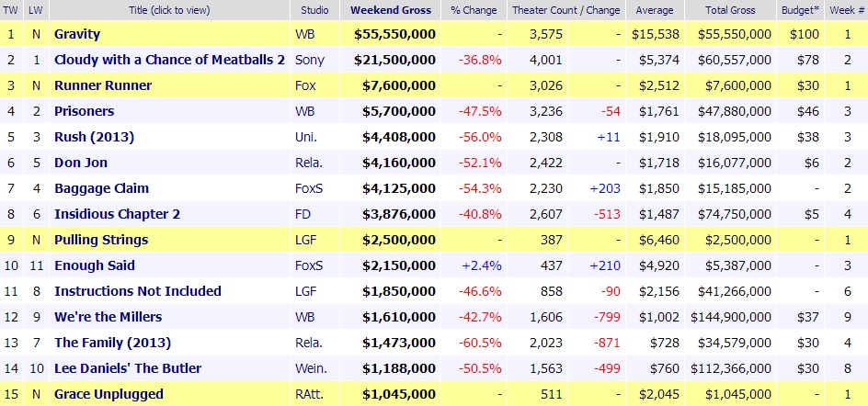
Task: Click the Sony studio link
Action: 309,60
